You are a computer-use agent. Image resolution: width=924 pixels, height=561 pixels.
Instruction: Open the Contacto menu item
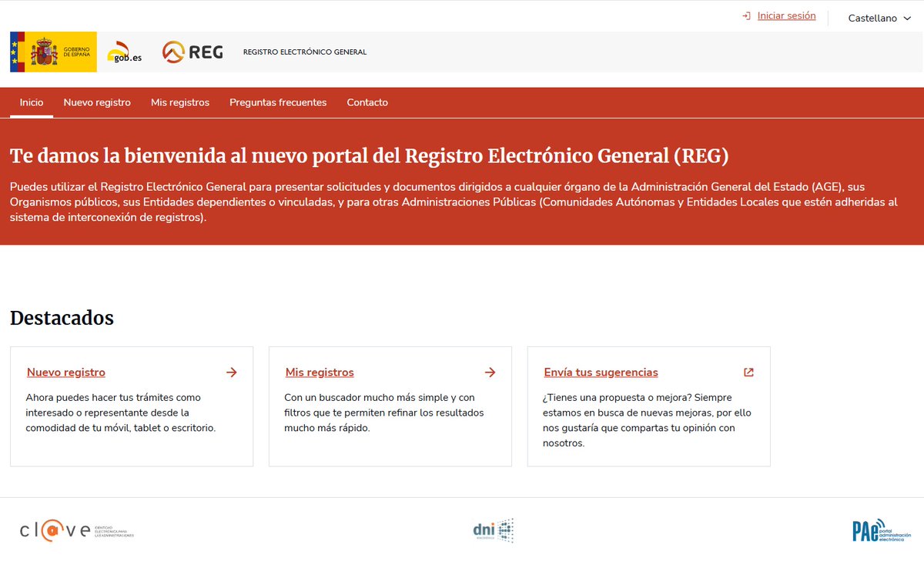point(367,102)
